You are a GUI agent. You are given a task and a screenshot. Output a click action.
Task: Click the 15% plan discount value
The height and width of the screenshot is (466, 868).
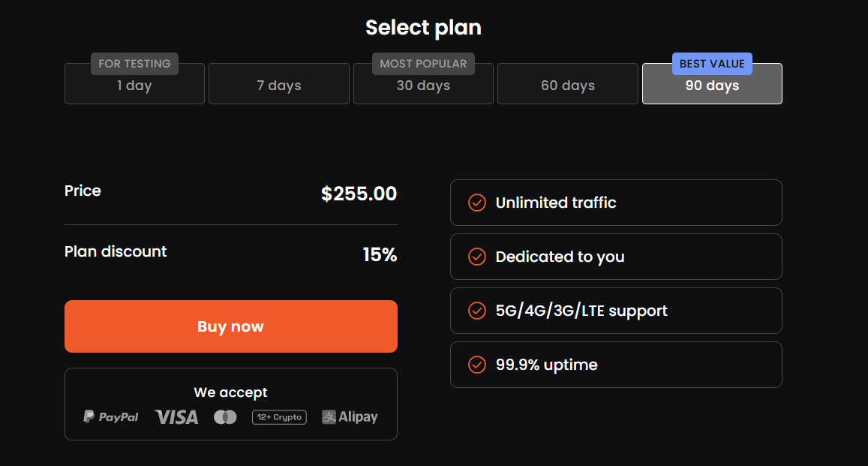tap(380, 254)
